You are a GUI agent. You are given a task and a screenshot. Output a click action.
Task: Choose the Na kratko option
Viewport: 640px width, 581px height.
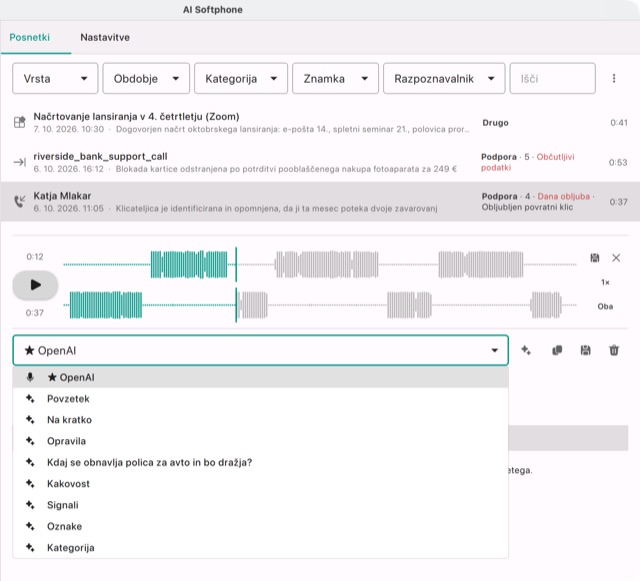click(260, 420)
